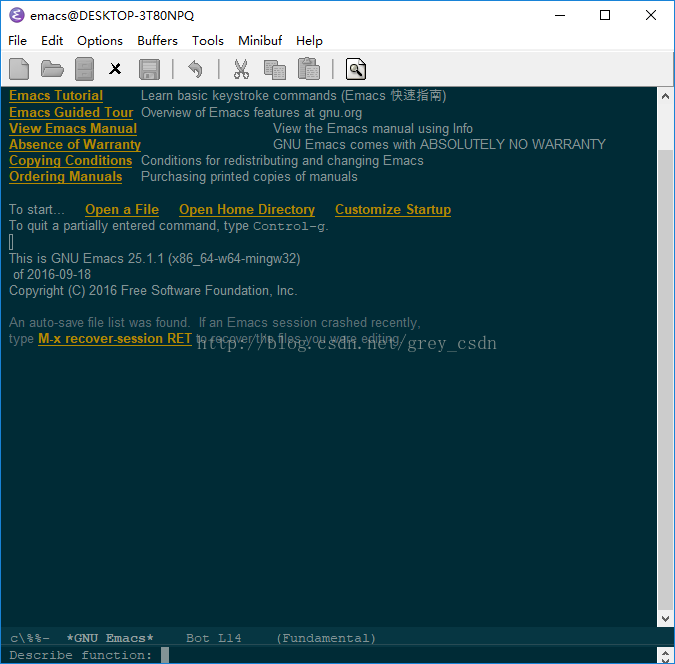The image size is (675, 664).
Task: Click 'Conditions for redistributing and changing Emacs' text
Action: 282,161
